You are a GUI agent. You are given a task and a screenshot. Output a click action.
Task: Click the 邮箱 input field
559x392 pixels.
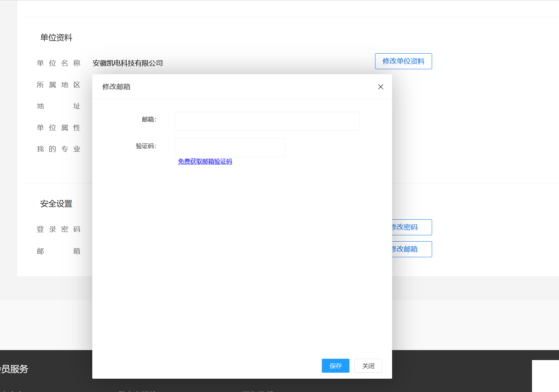(267, 121)
